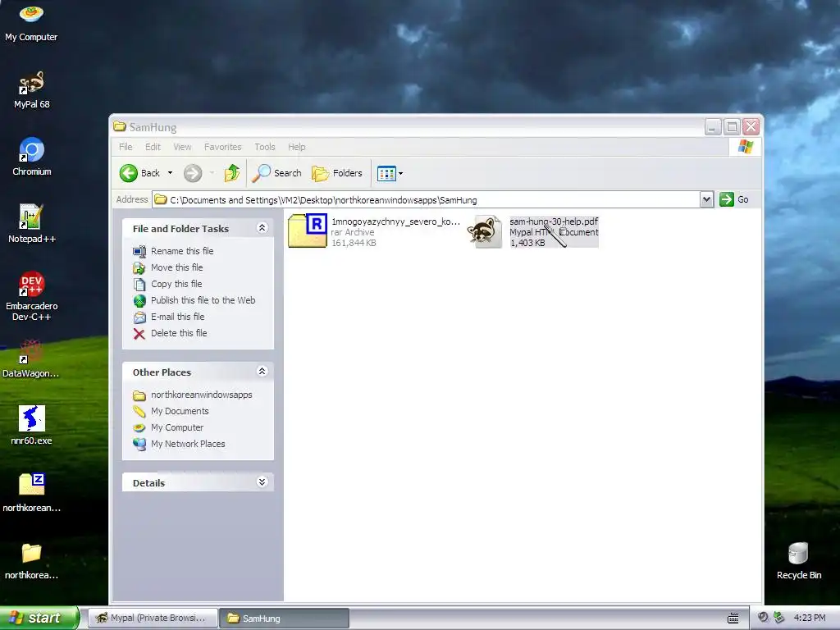Viewport: 840px width, 630px height.
Task: Select the DataWagon desktop shortcut
Action: point(31,358)
